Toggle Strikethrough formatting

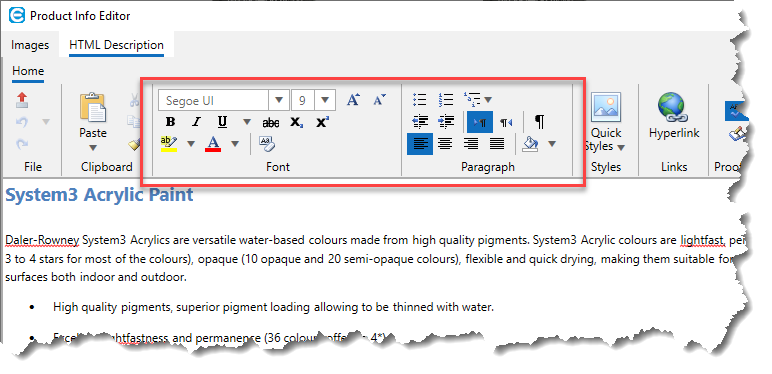point(271,123)
